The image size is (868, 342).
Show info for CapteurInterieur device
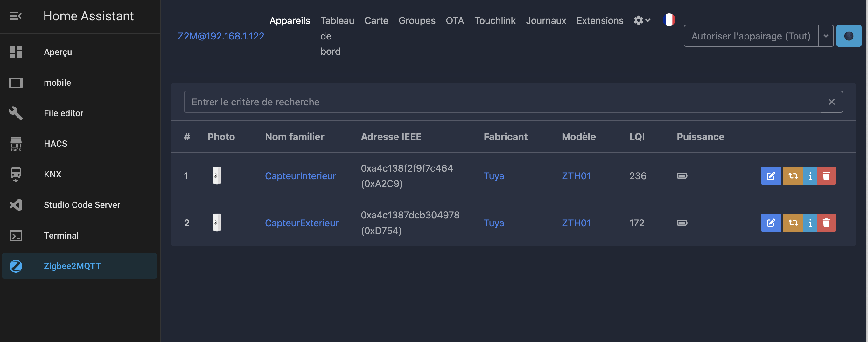[x=810, y=176]
